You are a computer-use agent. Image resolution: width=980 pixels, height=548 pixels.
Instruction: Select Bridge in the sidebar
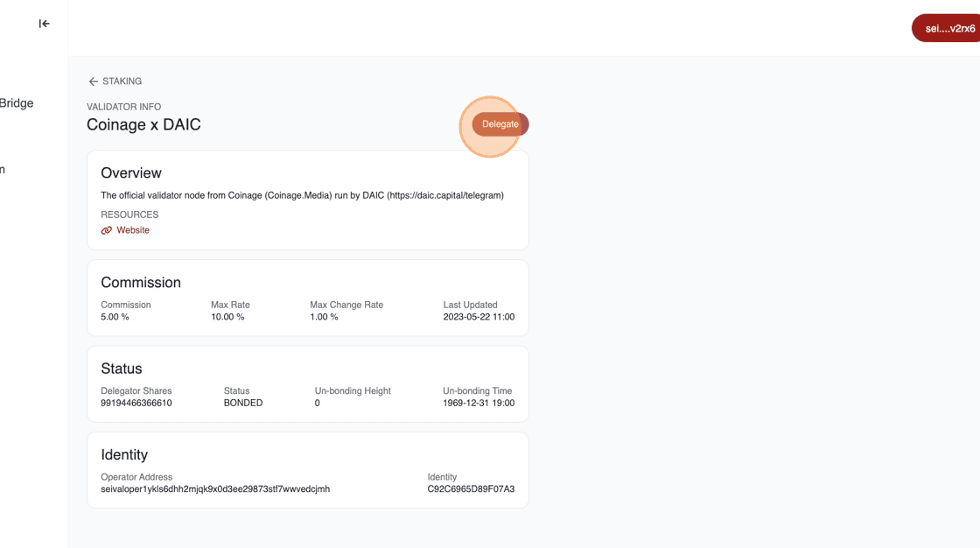point(17,103)
